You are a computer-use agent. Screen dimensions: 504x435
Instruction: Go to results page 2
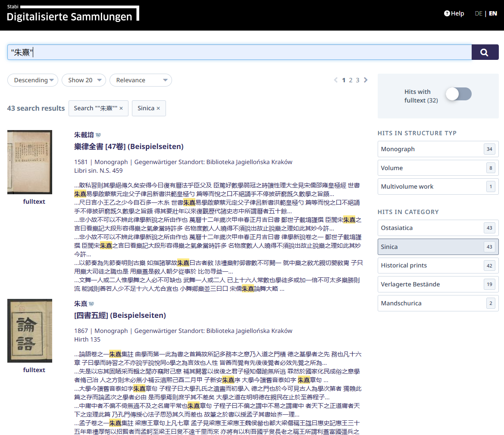[x=351, y=80]
